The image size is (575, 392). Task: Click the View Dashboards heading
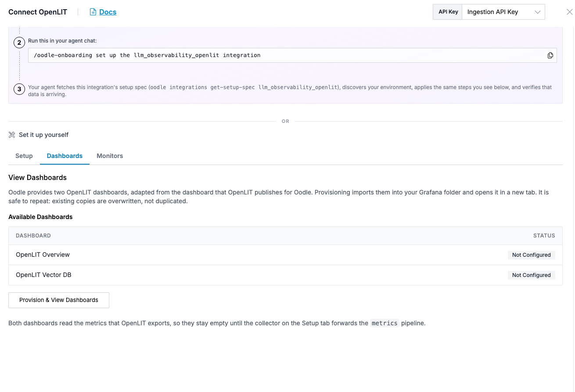pos(38,177)
